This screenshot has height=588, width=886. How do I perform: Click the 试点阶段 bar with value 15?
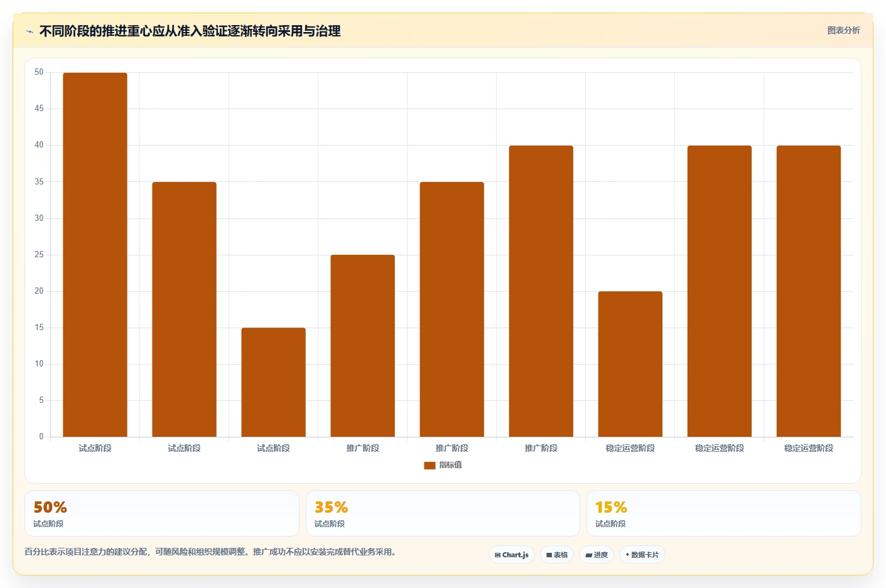[273, 382]
